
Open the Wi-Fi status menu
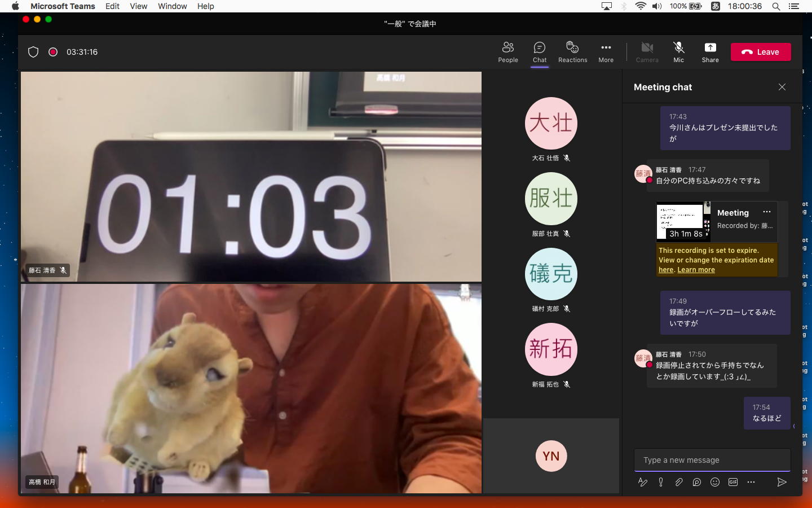click(x=641, y=6)
